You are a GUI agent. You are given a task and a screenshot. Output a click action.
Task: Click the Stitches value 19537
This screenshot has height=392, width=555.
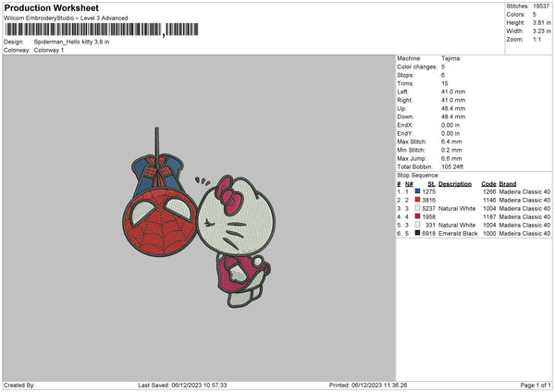[x=541, y=6]
